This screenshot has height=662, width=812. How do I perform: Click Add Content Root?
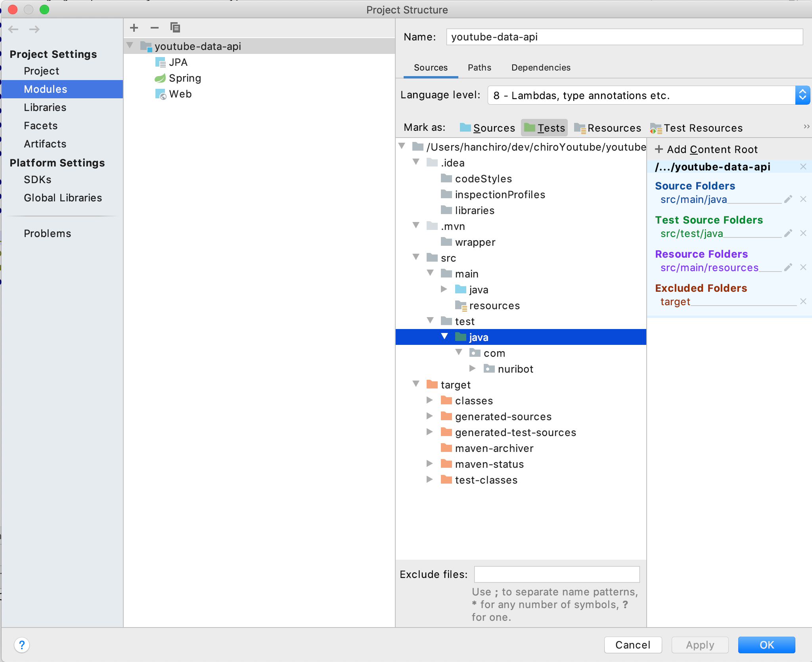pos(706,149)
